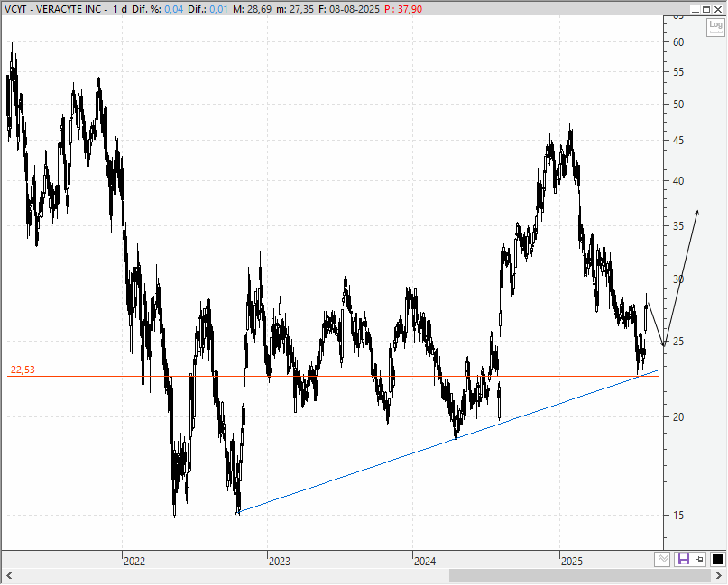Image resolution: width=728 pixels, height=585 pixels.
Task: Maximize the VCYT chart window
Action: [x=706, y=9]
